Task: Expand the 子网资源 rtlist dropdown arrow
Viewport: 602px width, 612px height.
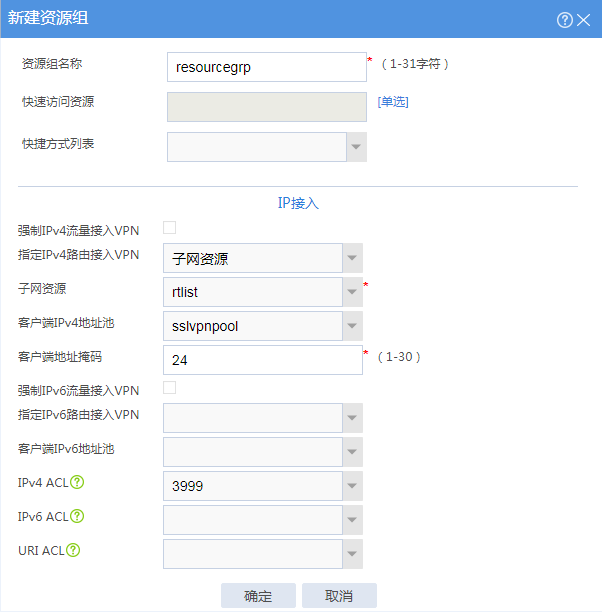Action: 352,292
